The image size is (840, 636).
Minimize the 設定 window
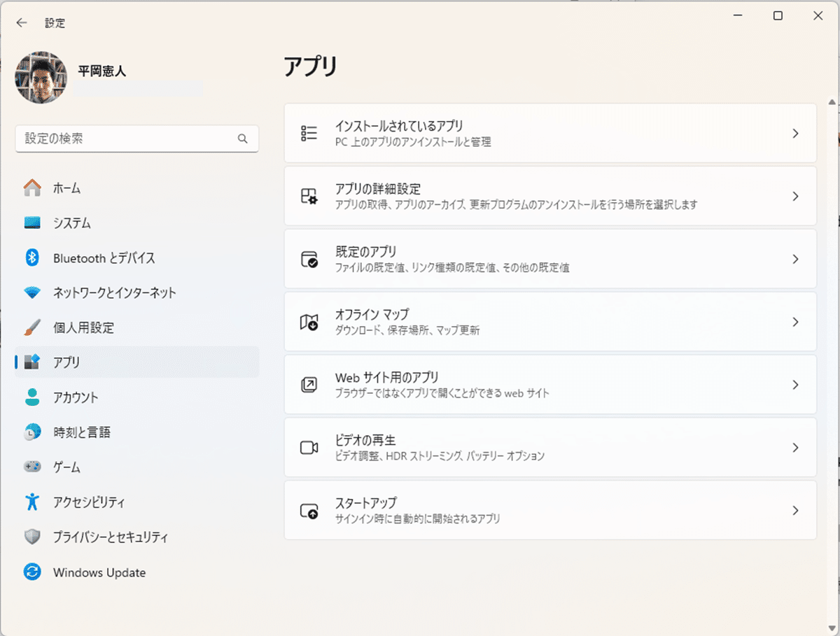coord(737,16)
